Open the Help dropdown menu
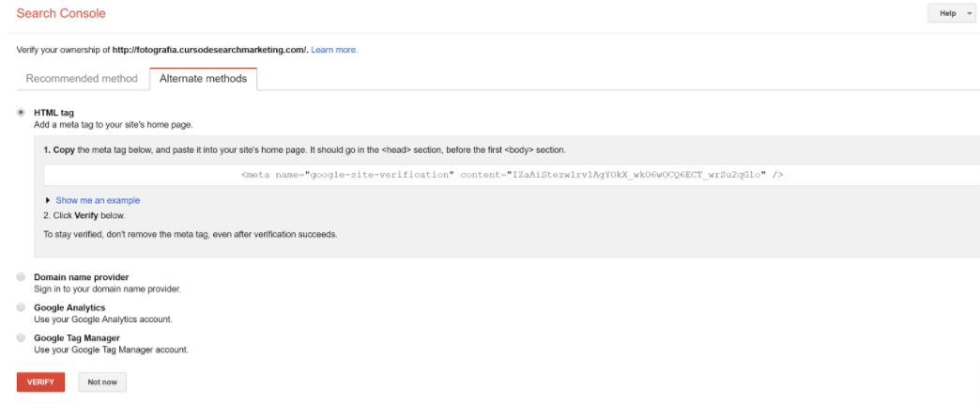980x404 pixels. click(x=952, y=14)
